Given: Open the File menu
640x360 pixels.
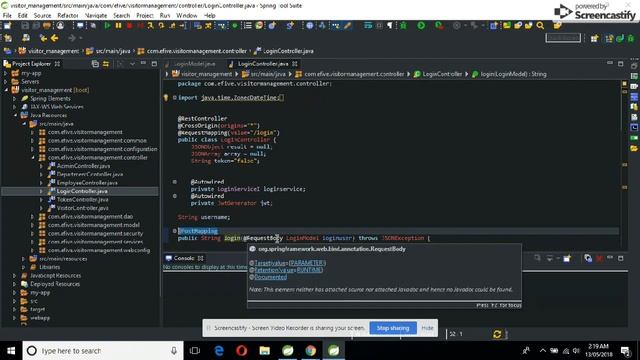Looking at the screenshot, I should pos(7,16).
